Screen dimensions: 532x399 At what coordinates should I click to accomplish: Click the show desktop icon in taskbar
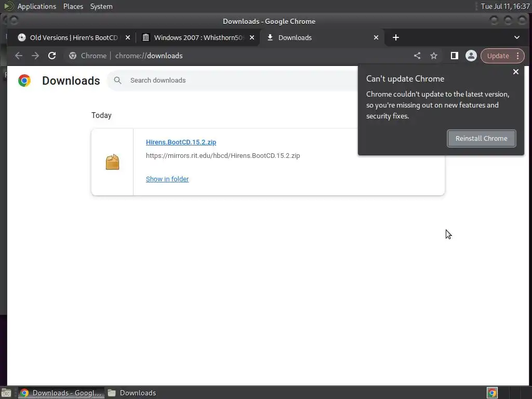pyautogui.click(x=6, y=393)
